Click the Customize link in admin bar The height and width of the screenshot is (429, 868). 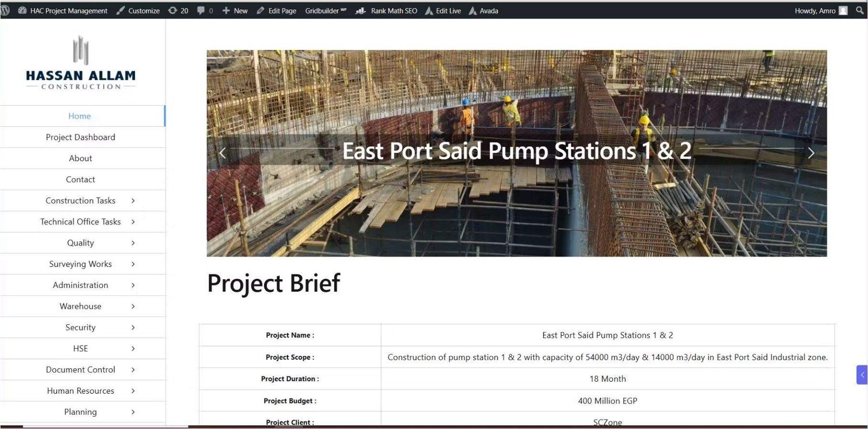[138, 10]
